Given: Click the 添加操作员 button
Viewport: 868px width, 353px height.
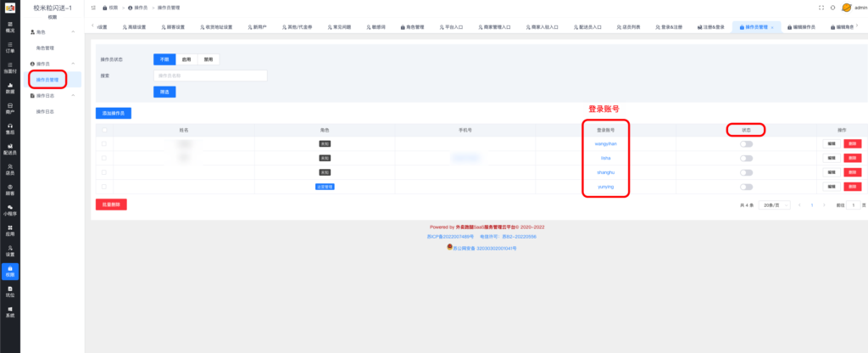Looking at the screenshot, I should pos(114,112).
